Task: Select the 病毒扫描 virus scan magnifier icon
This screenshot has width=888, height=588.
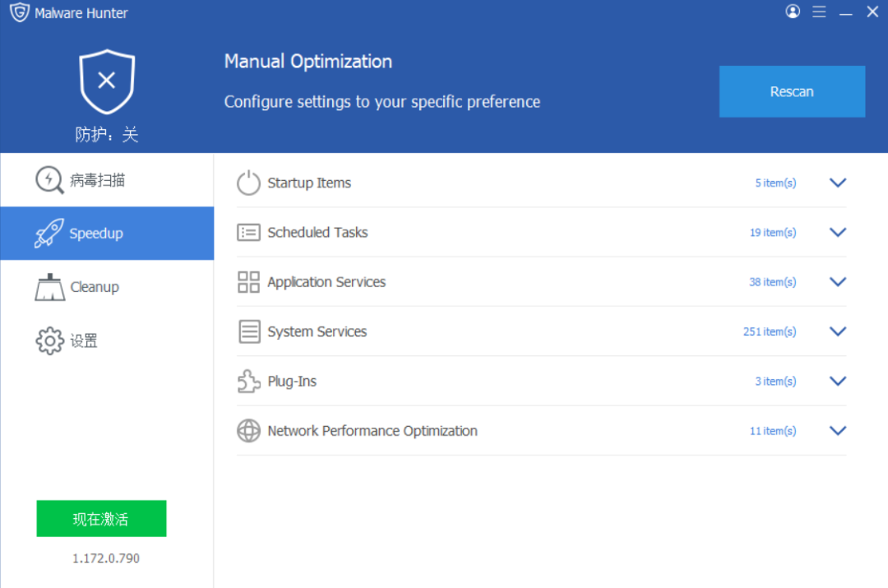Action: click(x=49, y=180)
